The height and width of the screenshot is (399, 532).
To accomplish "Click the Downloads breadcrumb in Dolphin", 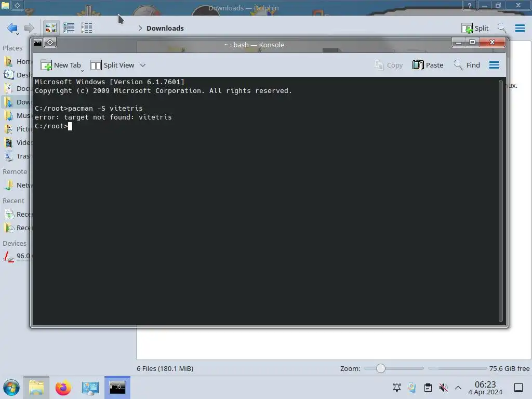I will 165,28.
